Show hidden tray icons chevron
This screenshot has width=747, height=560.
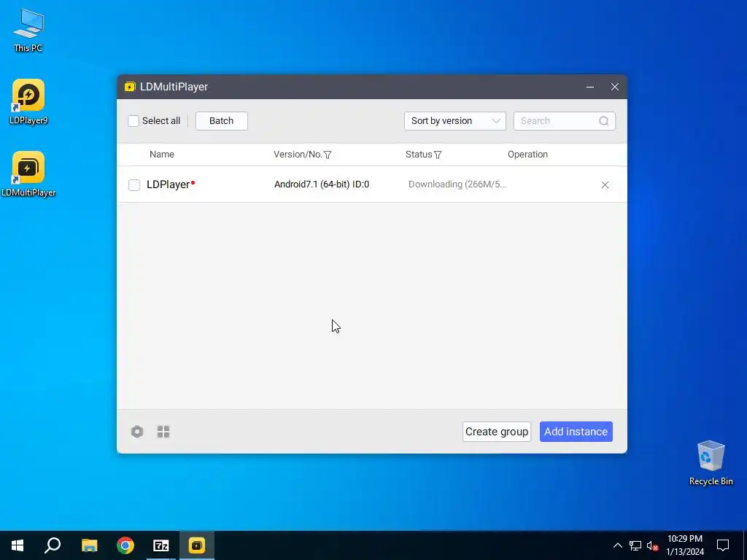click(617, 545)
